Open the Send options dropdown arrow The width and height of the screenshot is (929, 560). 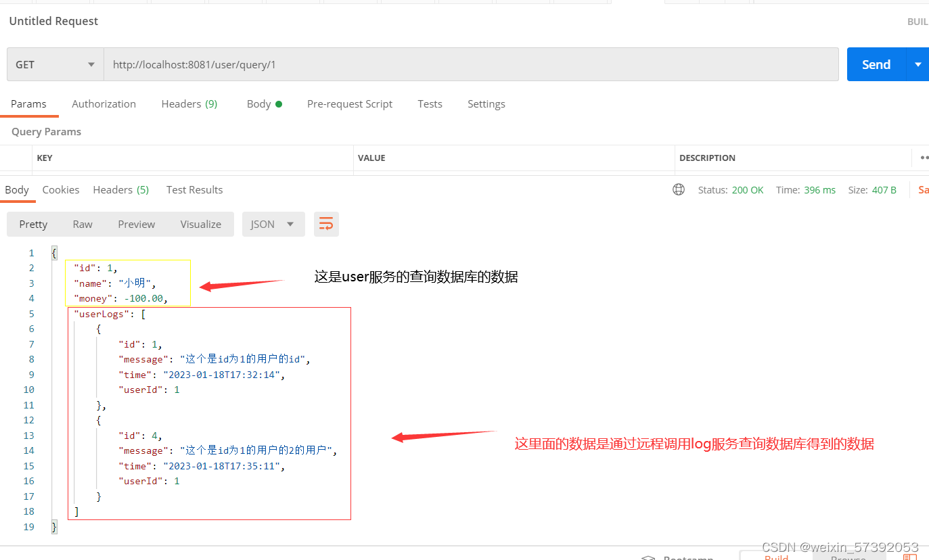coord(918,64)
